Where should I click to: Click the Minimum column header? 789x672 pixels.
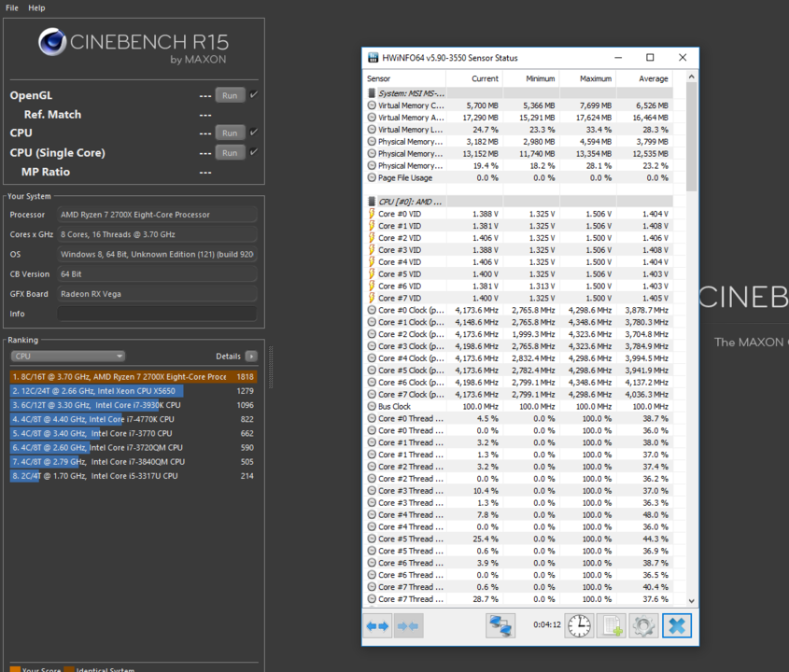(x=531, y=79)
